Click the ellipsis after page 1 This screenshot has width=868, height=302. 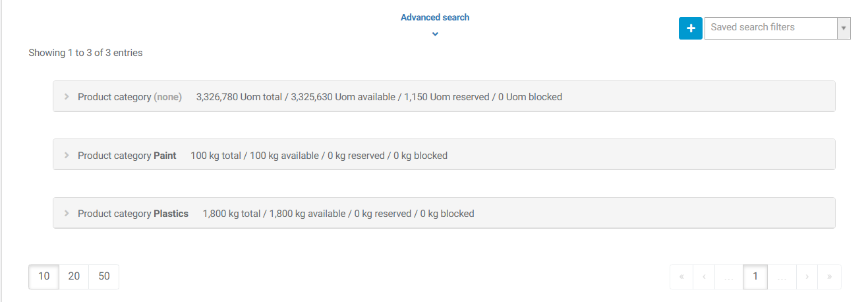coord(782,277)
